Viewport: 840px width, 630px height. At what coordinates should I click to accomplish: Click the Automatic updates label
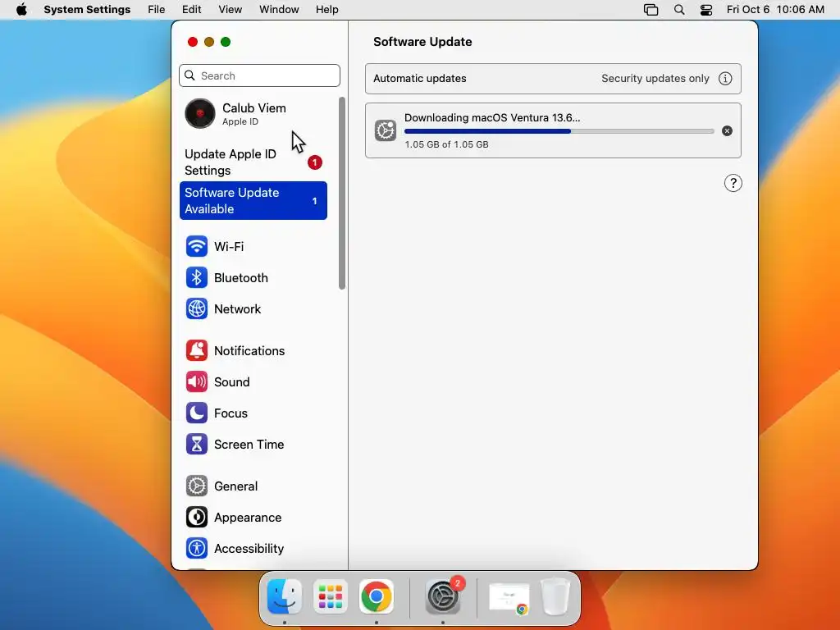419,79
